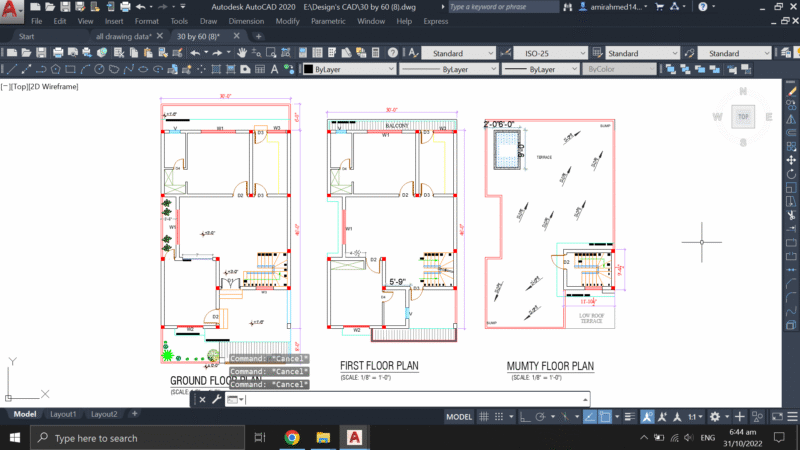Viewport: 800px width, 450px height.
Task: Open the Express menu
Action: [x=435, y=21]
